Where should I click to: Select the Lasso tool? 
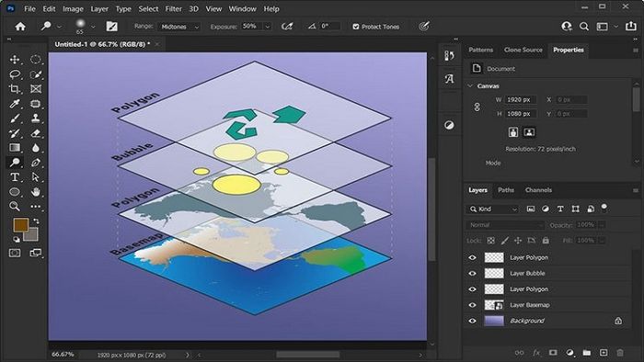[x=15, y=74]
